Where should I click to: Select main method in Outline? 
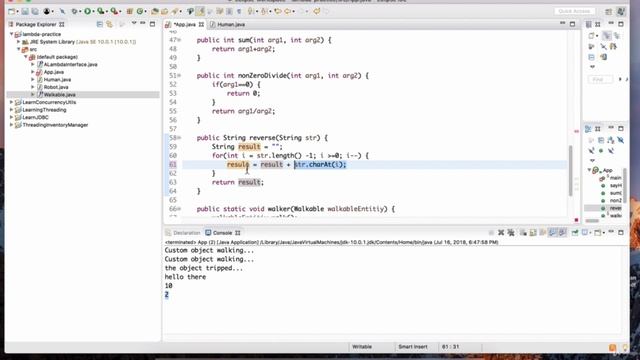pyautogui.click(x=615, y=178)
